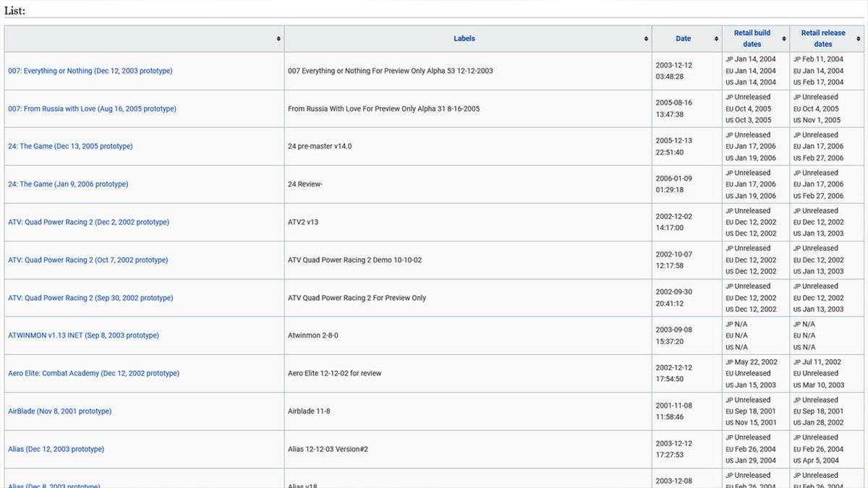Open ATV: Quad Power Racing 2 Sep 30 prototype
This screenshot has height=488, width=868.
(x=90, y=298)
